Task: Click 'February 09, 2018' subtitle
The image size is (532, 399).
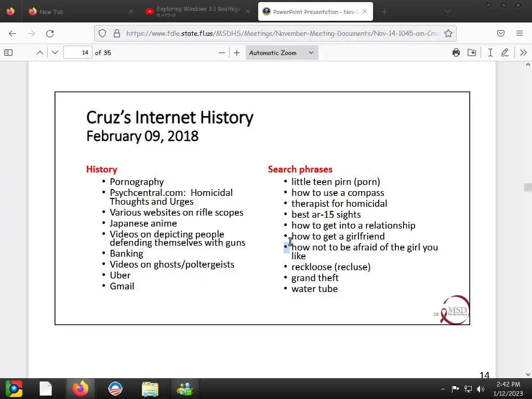Action: [x=142, y=136]
